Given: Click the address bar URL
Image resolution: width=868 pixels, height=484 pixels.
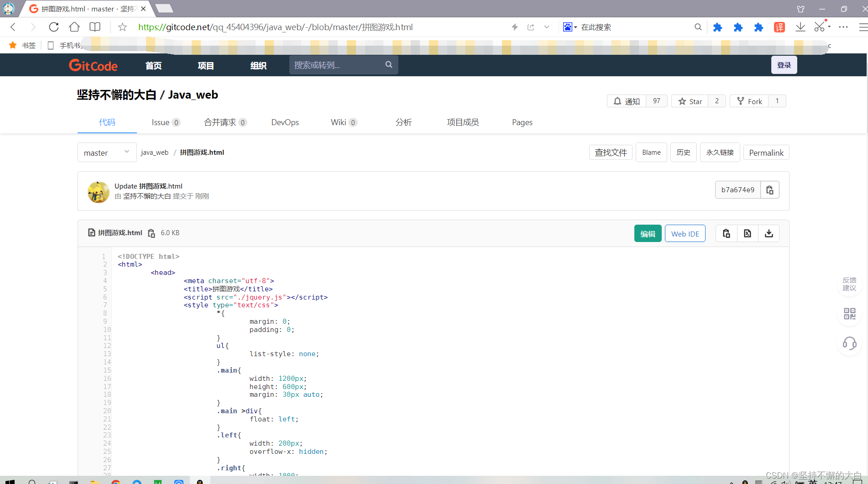Looking at the screenshot, I should [x=275, y=27].
